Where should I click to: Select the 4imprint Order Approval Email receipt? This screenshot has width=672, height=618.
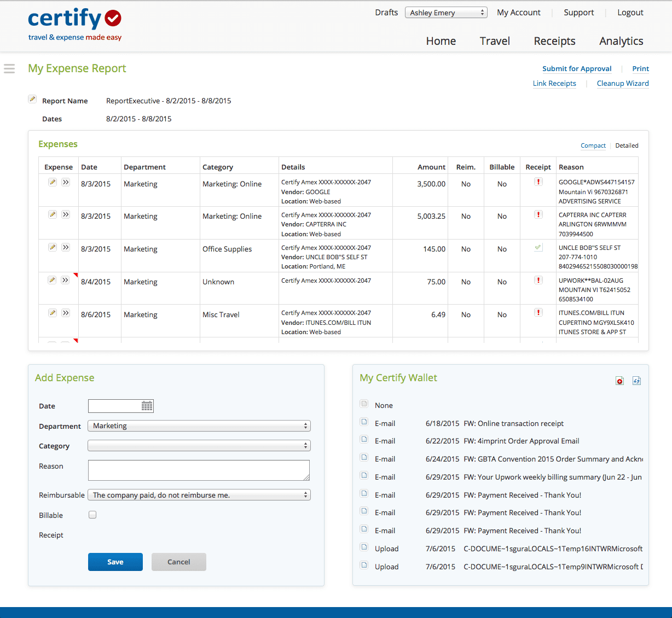click(364, 440)
